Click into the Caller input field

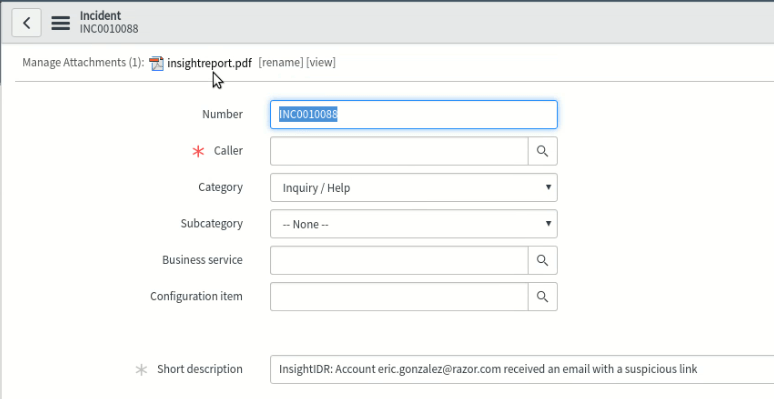(399, 151)
